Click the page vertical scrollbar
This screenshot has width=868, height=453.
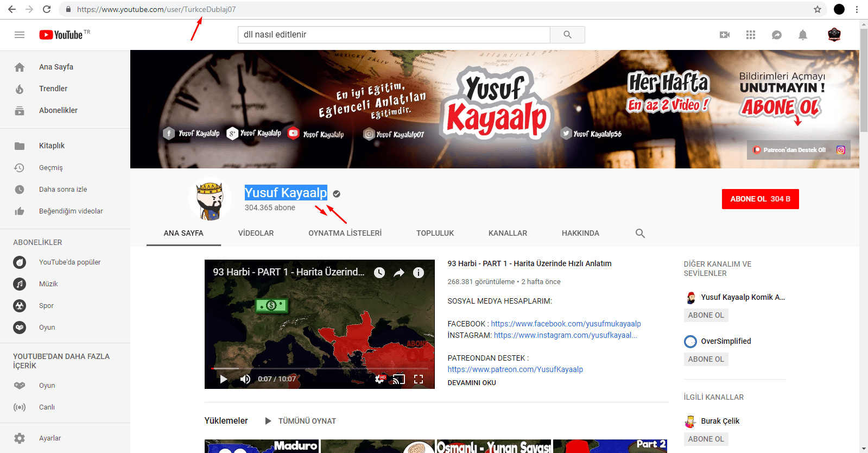pyautogui.click(x=864, y=80)
